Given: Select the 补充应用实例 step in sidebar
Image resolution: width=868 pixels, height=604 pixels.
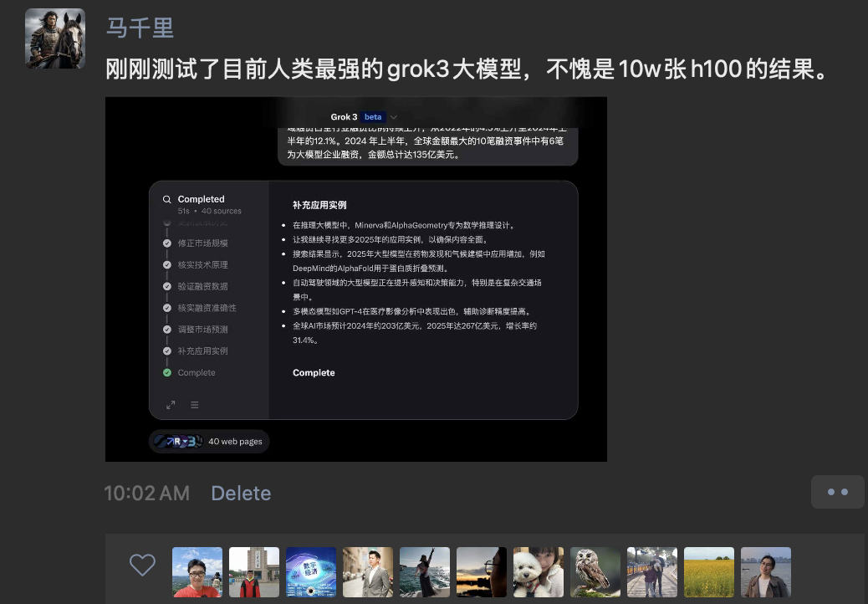Looking at the screenshot, I should [202, 351].
